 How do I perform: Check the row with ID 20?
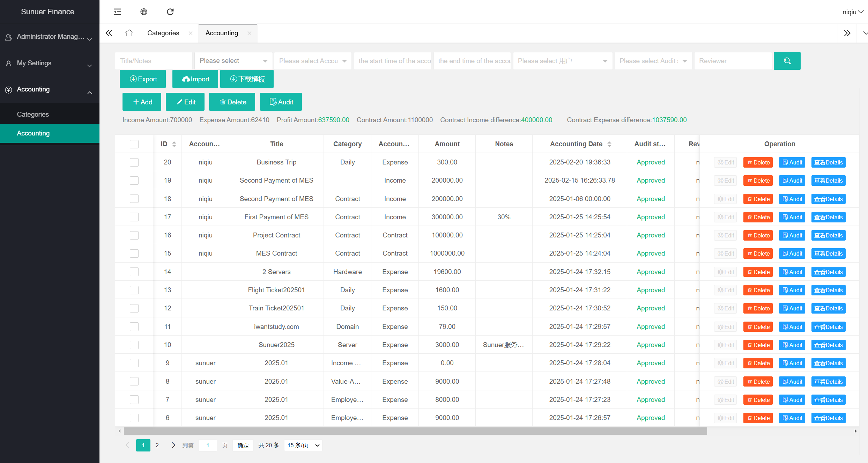pyautogui.click(x=134, y=162)
